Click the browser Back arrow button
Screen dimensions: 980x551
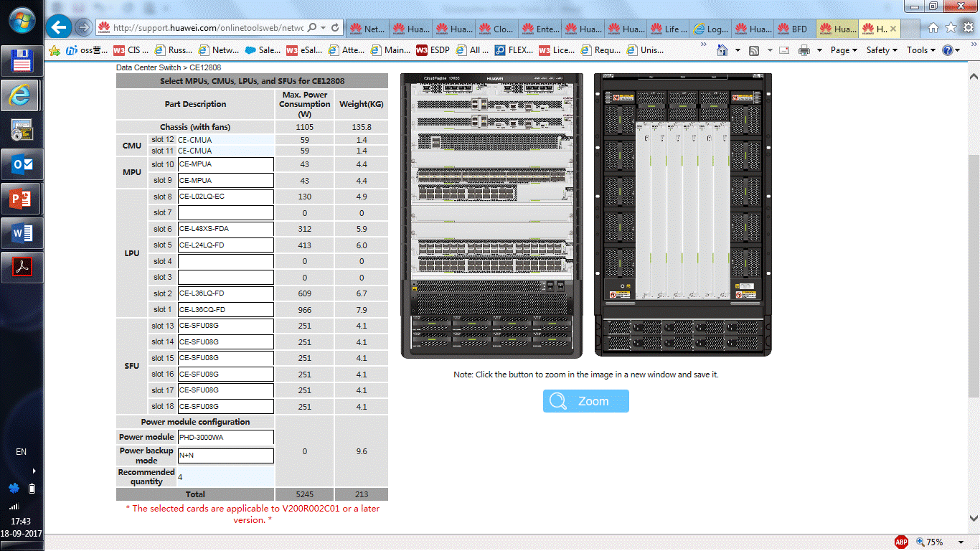[59, 29]
